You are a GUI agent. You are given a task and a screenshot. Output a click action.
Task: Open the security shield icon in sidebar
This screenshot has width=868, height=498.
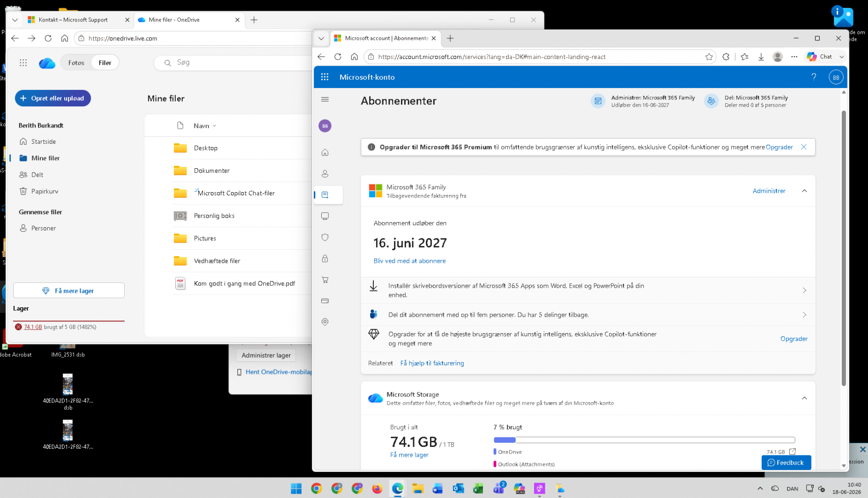pyautogui.click(x=325, y=237)
